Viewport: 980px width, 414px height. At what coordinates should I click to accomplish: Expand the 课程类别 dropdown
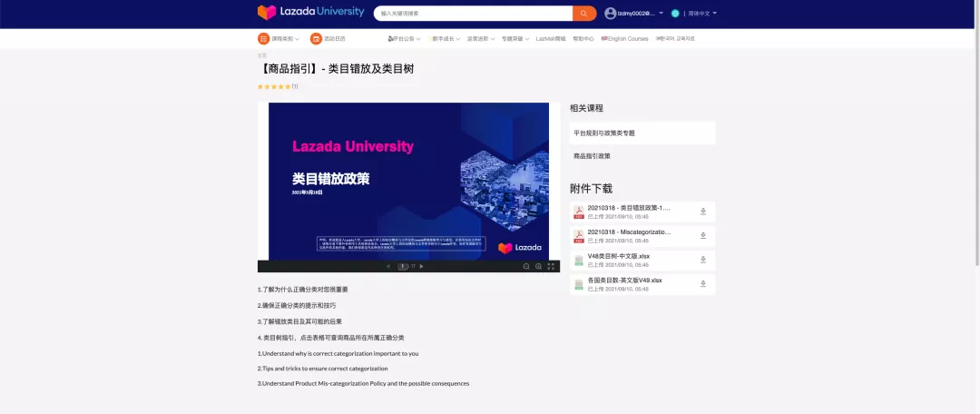click(297, 39)
